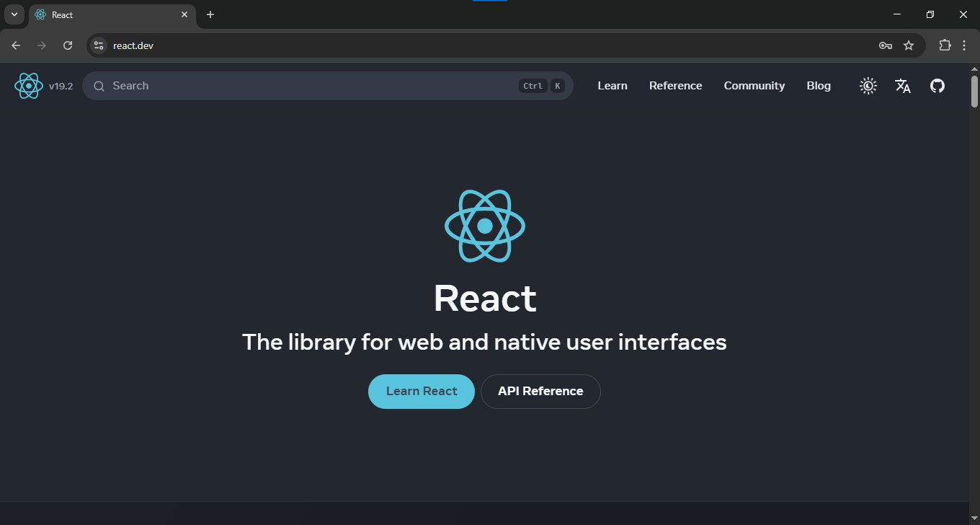Open the API Reference button
Image resolution: width=980 pixels, height=525 pixels.
coord(540,391)
